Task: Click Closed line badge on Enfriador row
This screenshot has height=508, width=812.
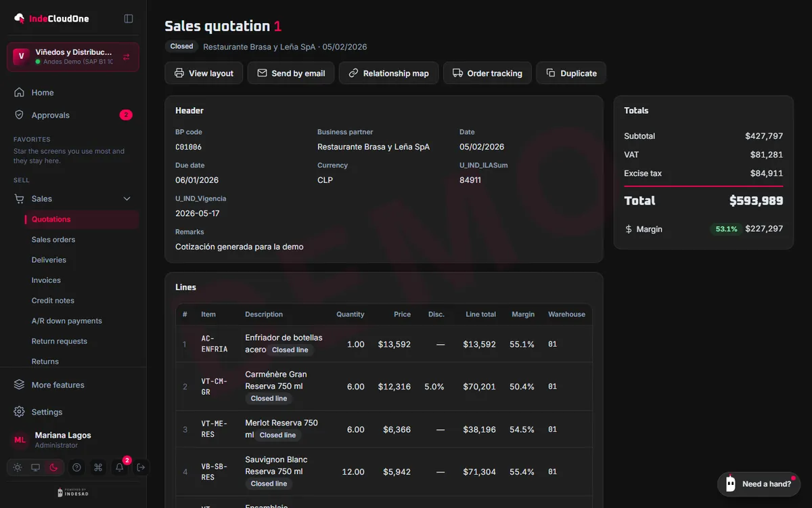Action: coord(290,350)
